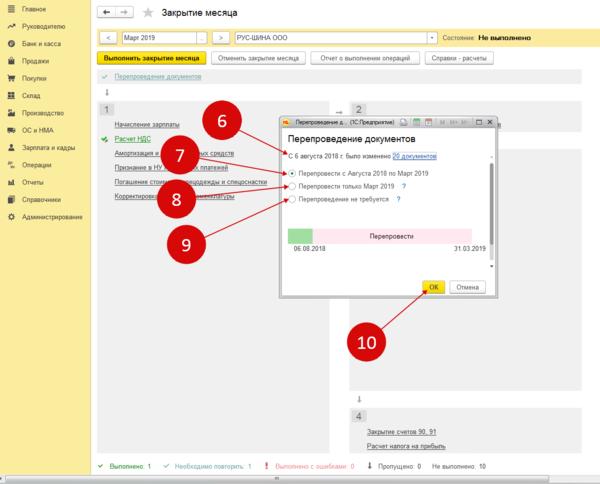Select Перепровести с Августа 2018 по Март 2019

pos(292,173)
